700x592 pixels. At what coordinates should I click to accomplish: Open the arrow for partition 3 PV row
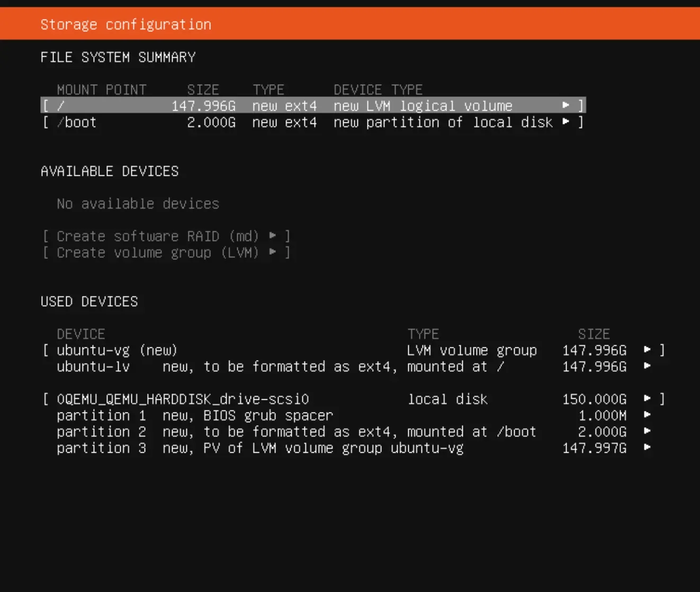coord(647,447)
